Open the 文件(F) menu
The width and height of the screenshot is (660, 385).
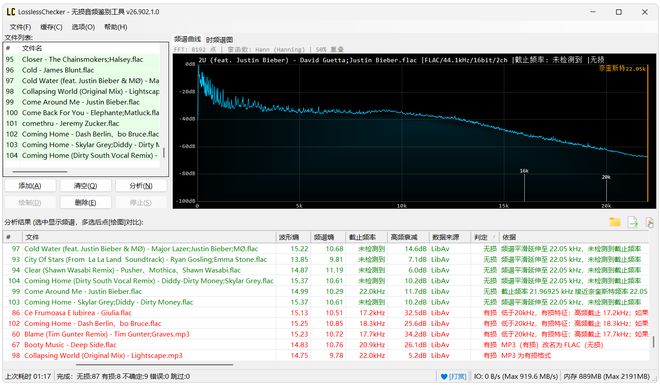tap(20, 27)
